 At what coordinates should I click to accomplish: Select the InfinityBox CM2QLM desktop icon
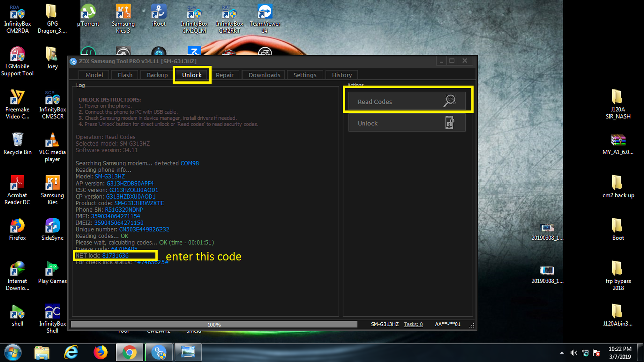pos(194,19)
